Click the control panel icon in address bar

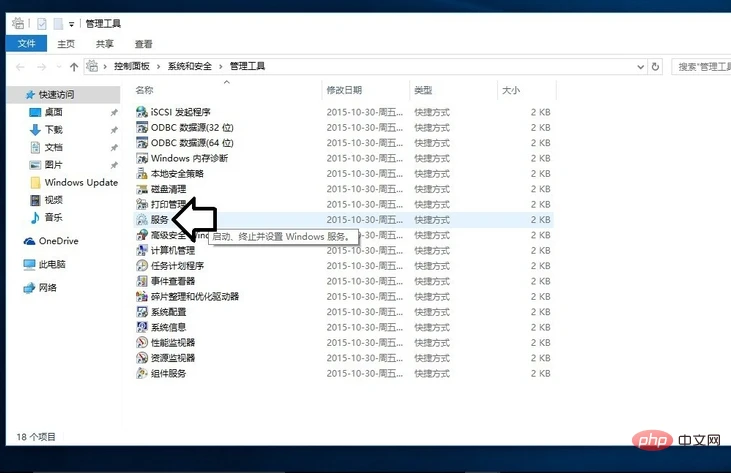pyautogui.click(x=93, y=66)
